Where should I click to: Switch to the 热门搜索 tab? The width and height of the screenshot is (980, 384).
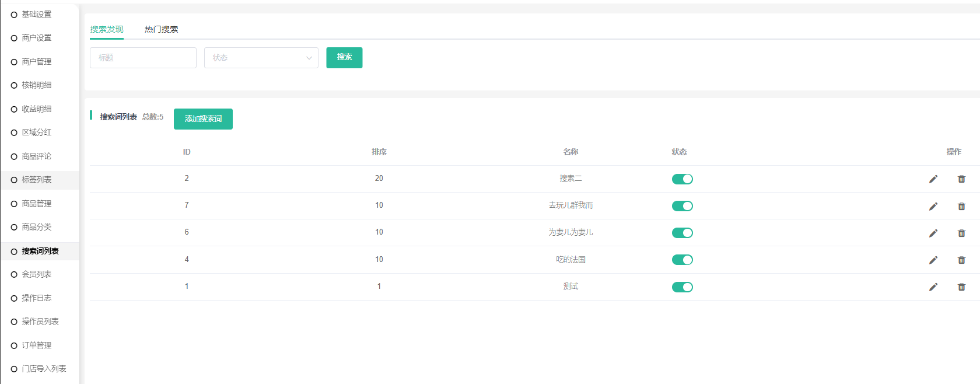[161, 29]
